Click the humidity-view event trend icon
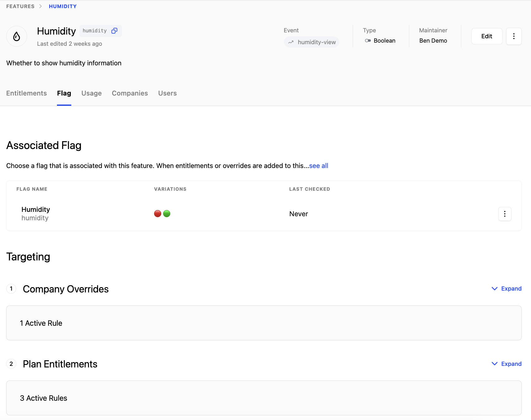The width and height of the screenshot is (531, 420). (x=291, y=42)
